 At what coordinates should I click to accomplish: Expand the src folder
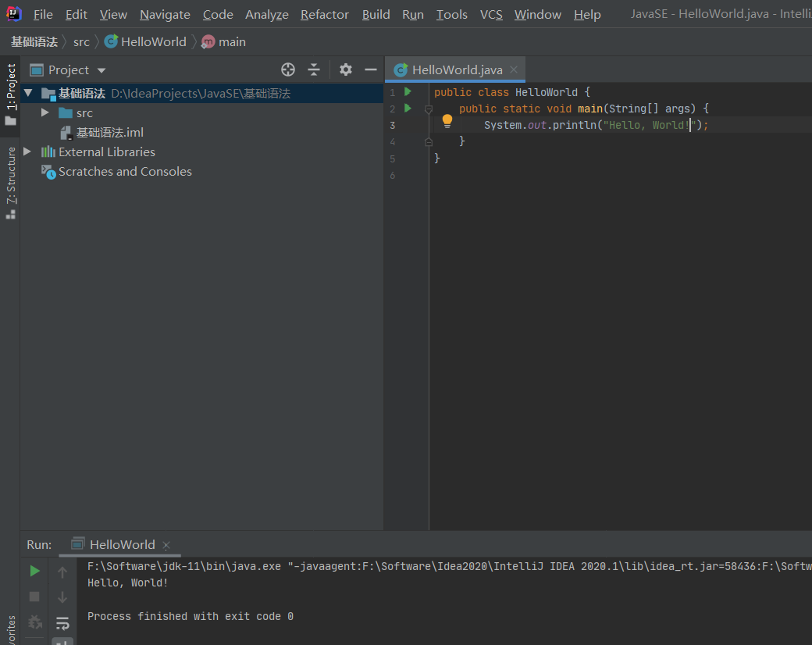45,112
